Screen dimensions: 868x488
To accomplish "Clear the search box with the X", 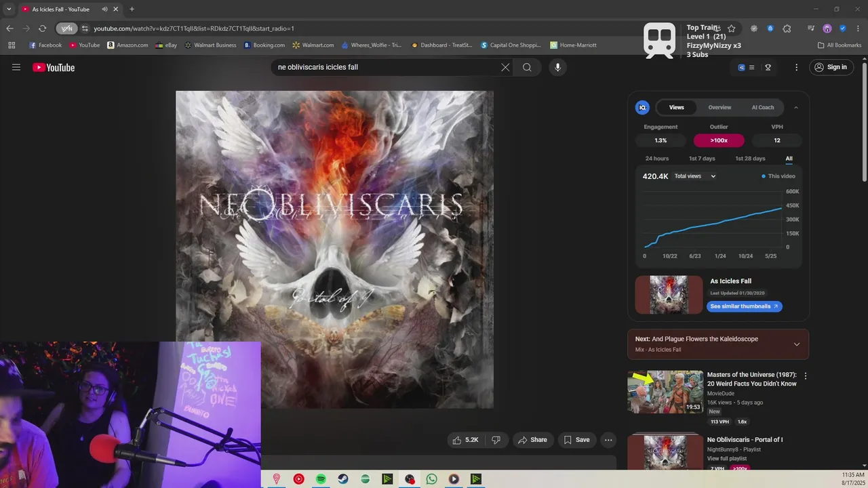I will point(505,67).
